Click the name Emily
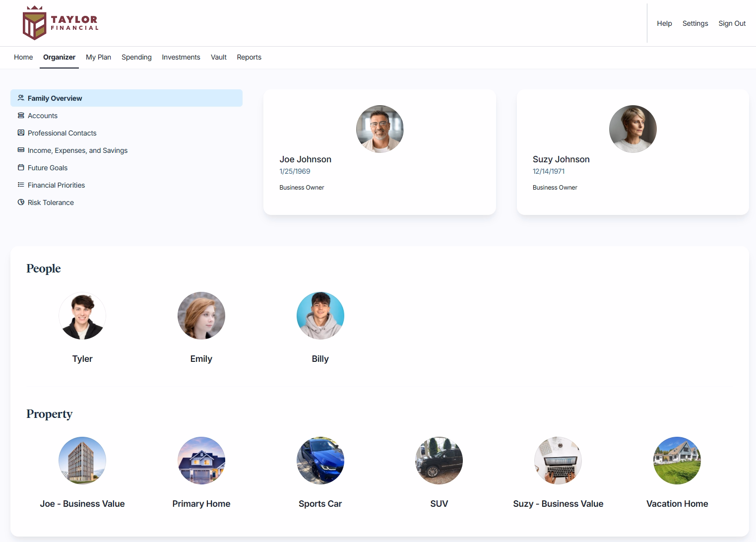This screenshot has width=756, height=542. 201,359
